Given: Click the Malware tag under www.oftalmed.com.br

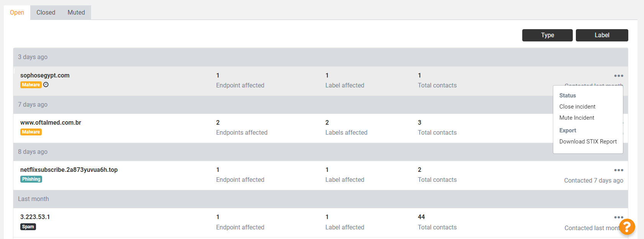Looking at the screenshot, I should (x=31, y=132).
